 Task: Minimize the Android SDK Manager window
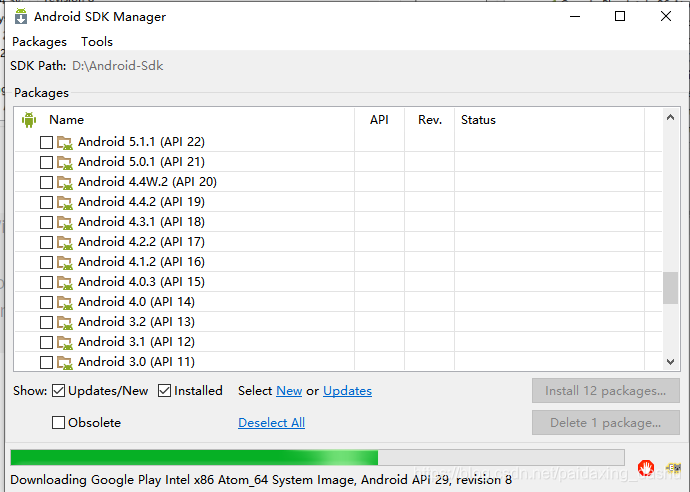pyautogui.click(x=575, y=16)
